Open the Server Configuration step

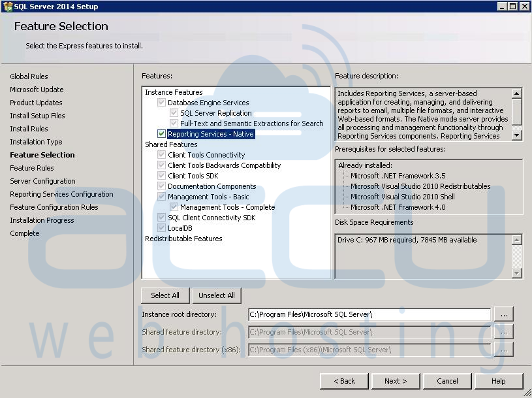(x=42, y=181)
